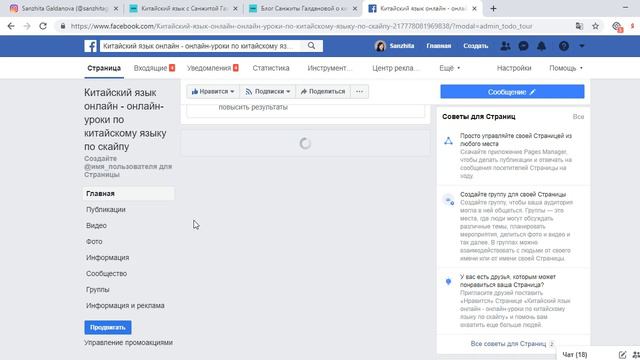
Task: Click Продвигать button
Action: [108, 327]
